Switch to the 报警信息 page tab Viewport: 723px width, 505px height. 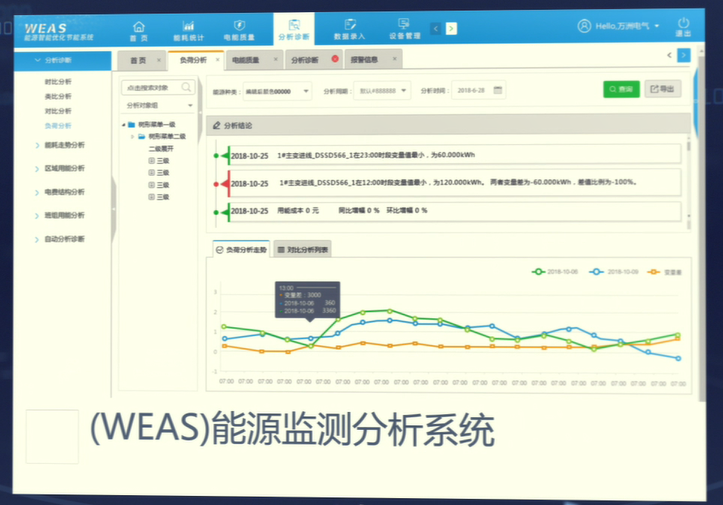(364, 59)
